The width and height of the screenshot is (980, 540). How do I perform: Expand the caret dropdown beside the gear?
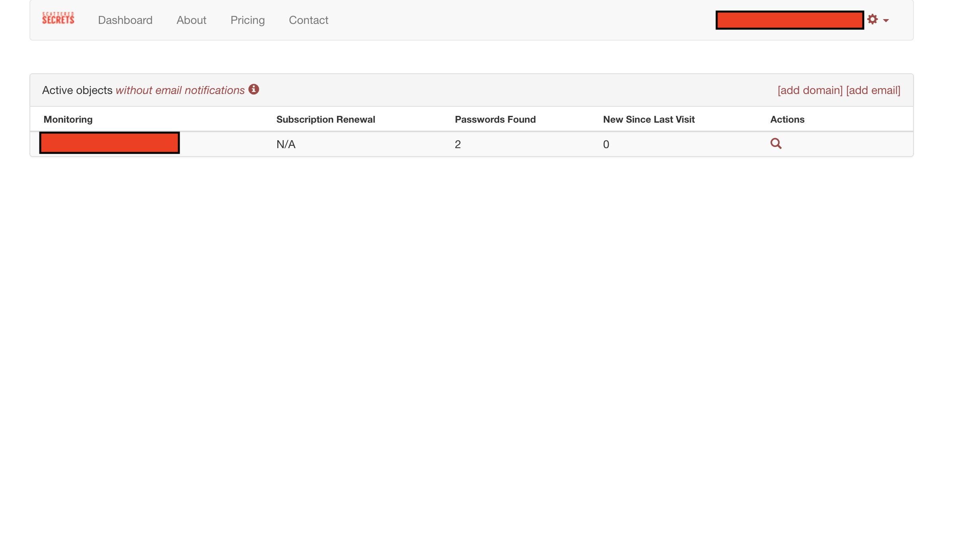(886, 20)
